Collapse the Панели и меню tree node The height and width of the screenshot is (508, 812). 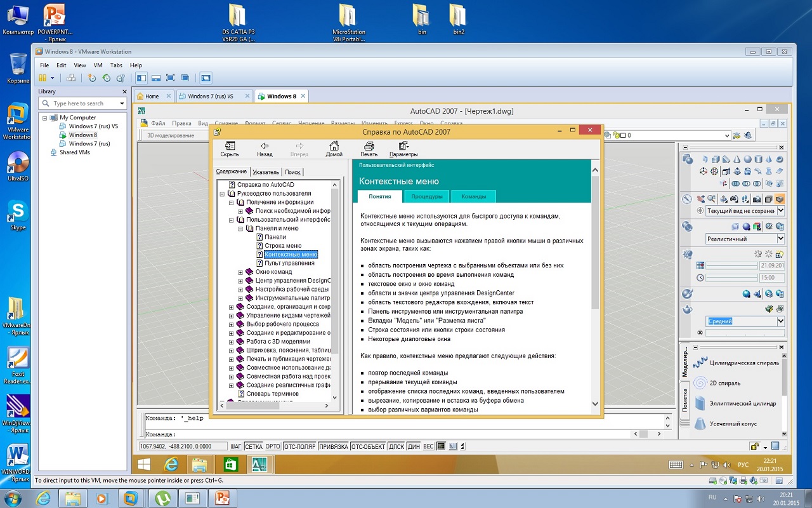[x=240, y=228]
